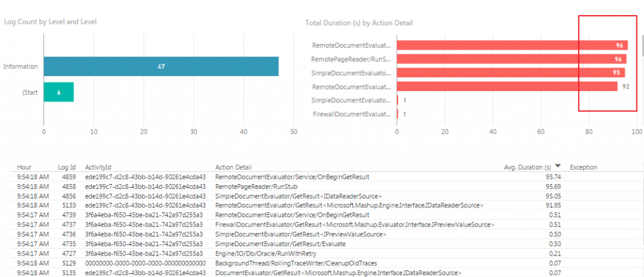Click the FirewallDocumentEvaluat... bar label
The image size is (644, 277).
coord(351,114)
